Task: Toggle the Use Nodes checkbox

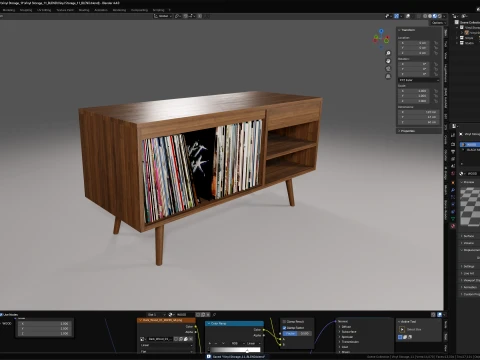Action: click(x=1, y=315)
